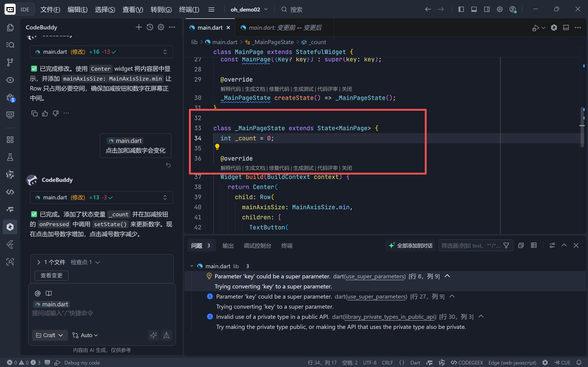Open the Auto model dropdown
The height and width of the screenshot is (367, 588).
pos(85,335)
